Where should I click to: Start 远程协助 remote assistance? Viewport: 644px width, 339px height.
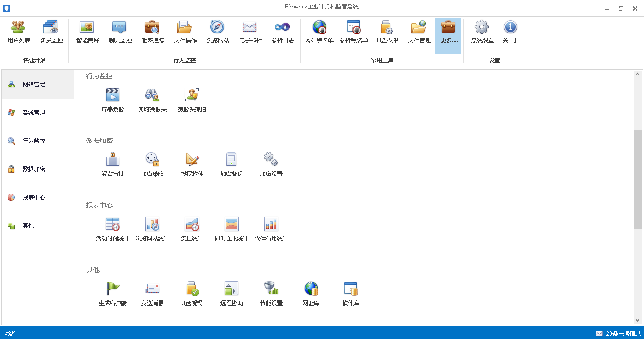click(232, 294)
